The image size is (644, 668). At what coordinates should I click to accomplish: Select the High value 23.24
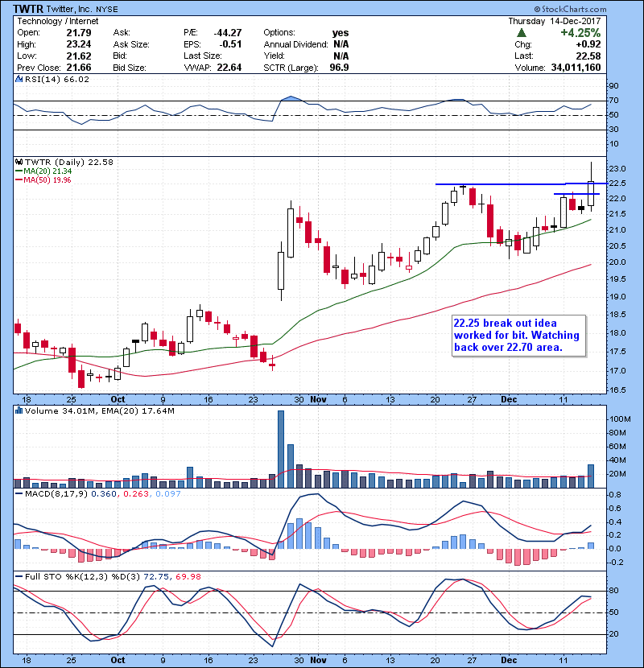pyautogui.click(x=79, y=44)
